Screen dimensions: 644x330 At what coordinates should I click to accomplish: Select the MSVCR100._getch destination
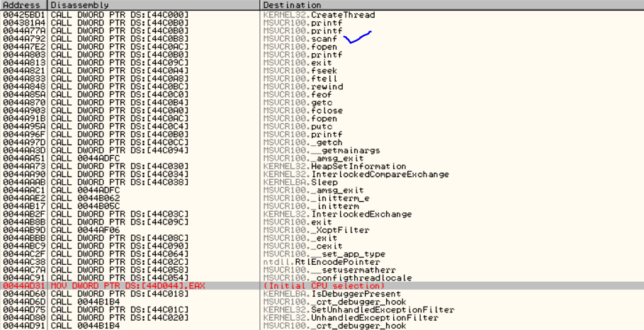point(303,142)
